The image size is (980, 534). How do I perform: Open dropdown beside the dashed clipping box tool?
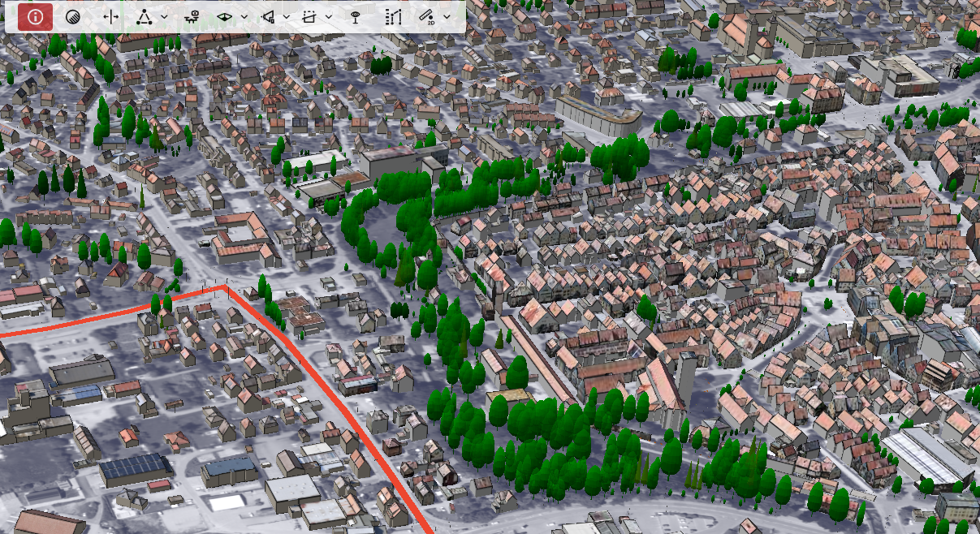pos(329,16)
